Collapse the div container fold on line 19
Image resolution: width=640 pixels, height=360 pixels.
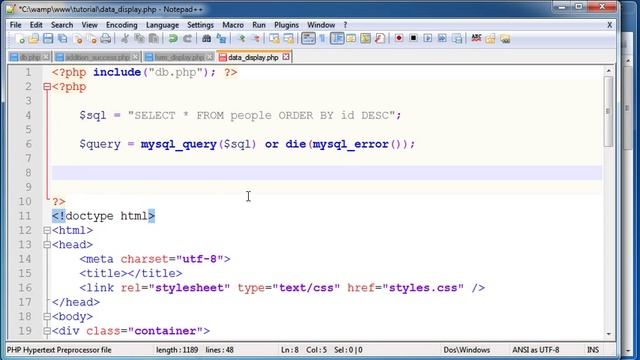pyautogui.click(x=47, y=331)
